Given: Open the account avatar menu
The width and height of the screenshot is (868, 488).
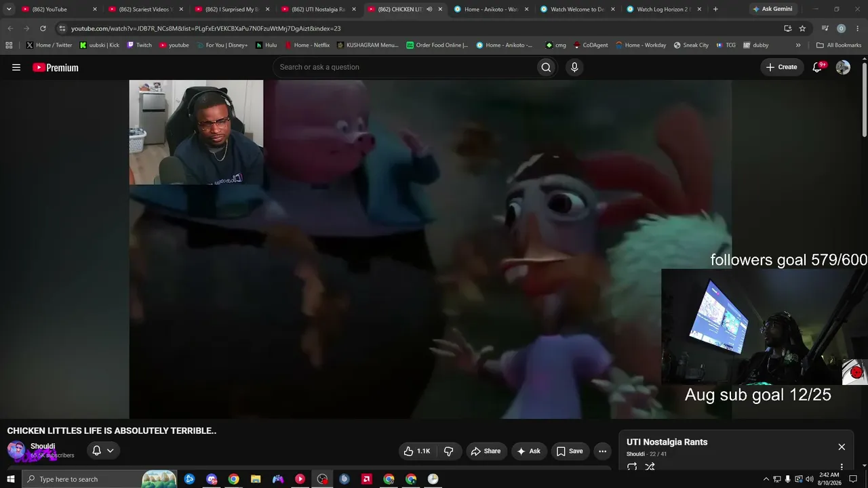Looking at the screenshot, I should [843, 67].
